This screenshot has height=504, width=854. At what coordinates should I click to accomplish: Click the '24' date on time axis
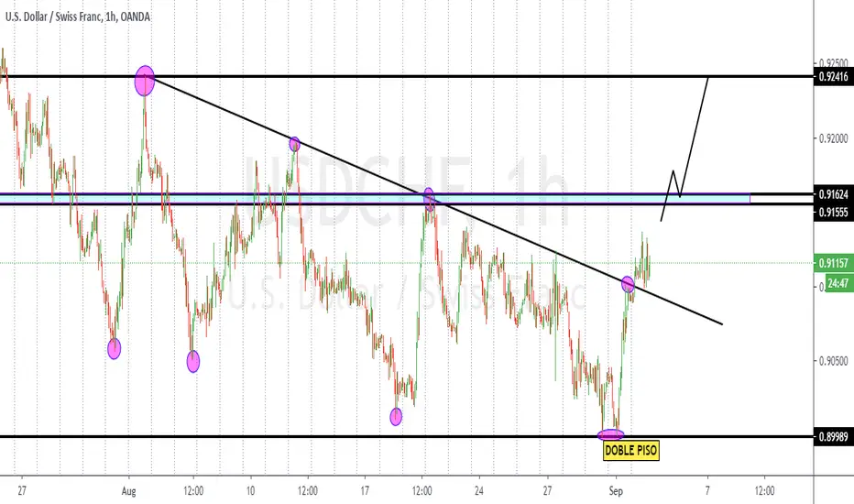478,491
